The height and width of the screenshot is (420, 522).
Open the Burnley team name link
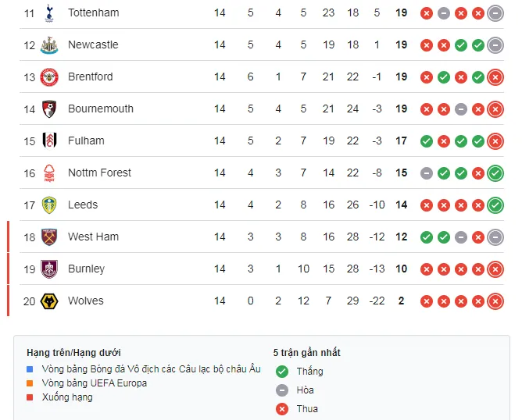pyautogui.click(x=86, y=269)
